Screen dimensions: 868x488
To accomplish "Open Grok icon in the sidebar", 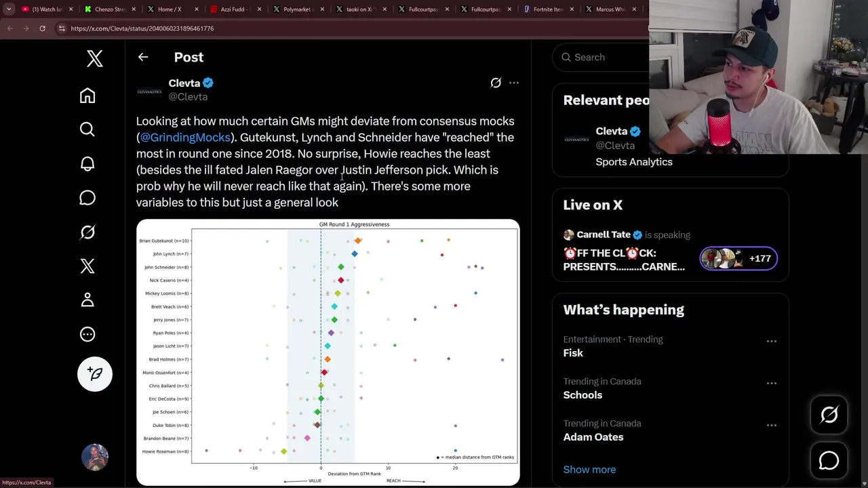I will (87, 232).
